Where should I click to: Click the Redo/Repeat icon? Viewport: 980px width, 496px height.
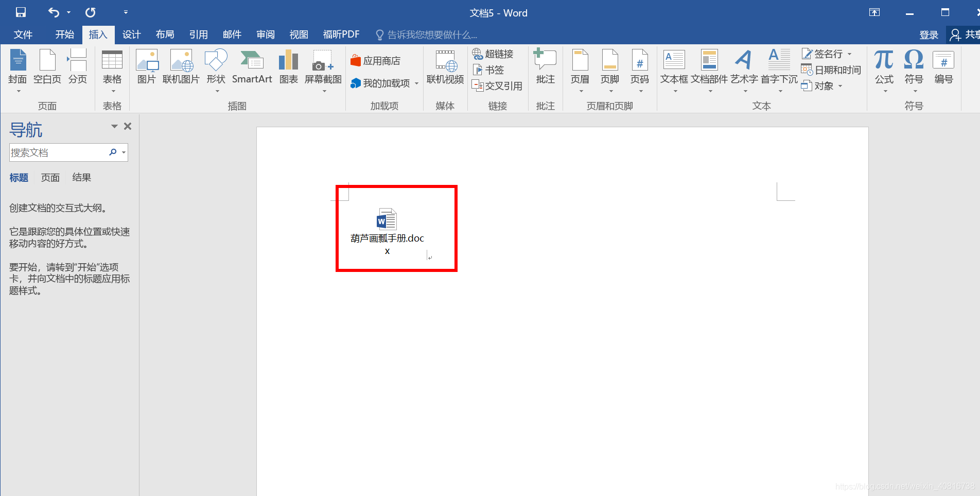91,12
